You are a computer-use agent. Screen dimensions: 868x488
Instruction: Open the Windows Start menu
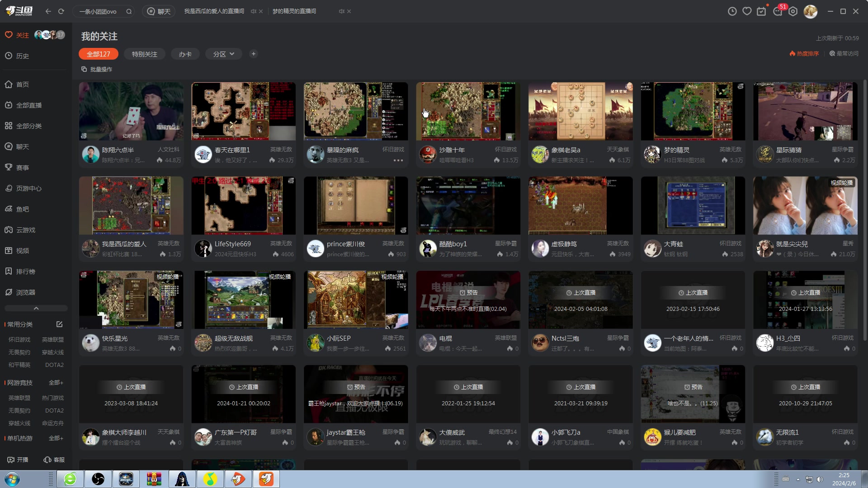12,479
